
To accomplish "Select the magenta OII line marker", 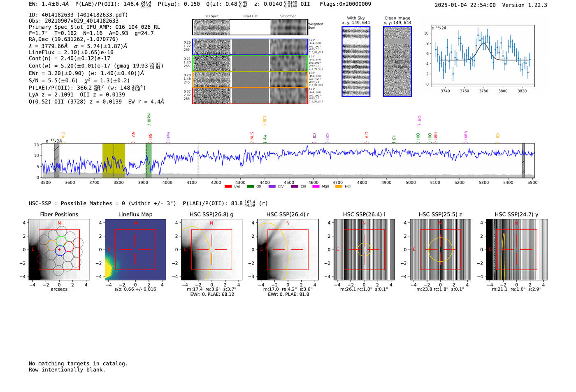I will tap(419, 121).
